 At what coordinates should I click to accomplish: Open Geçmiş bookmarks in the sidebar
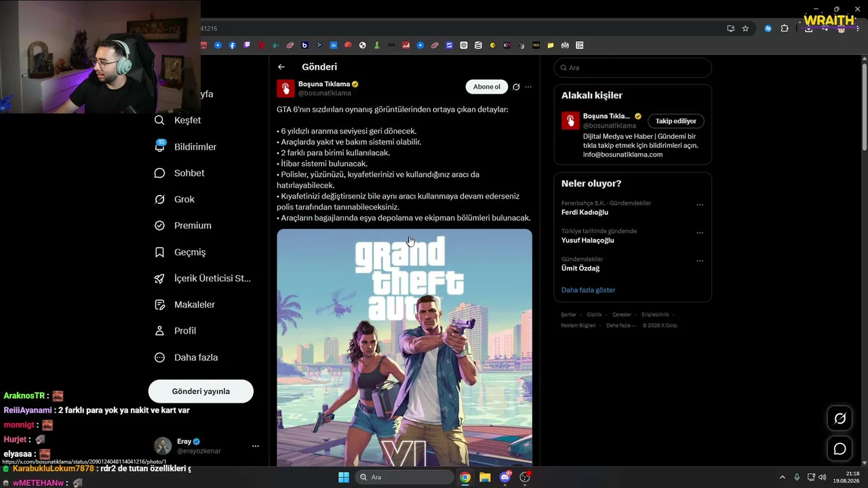[x=180, y=252]
